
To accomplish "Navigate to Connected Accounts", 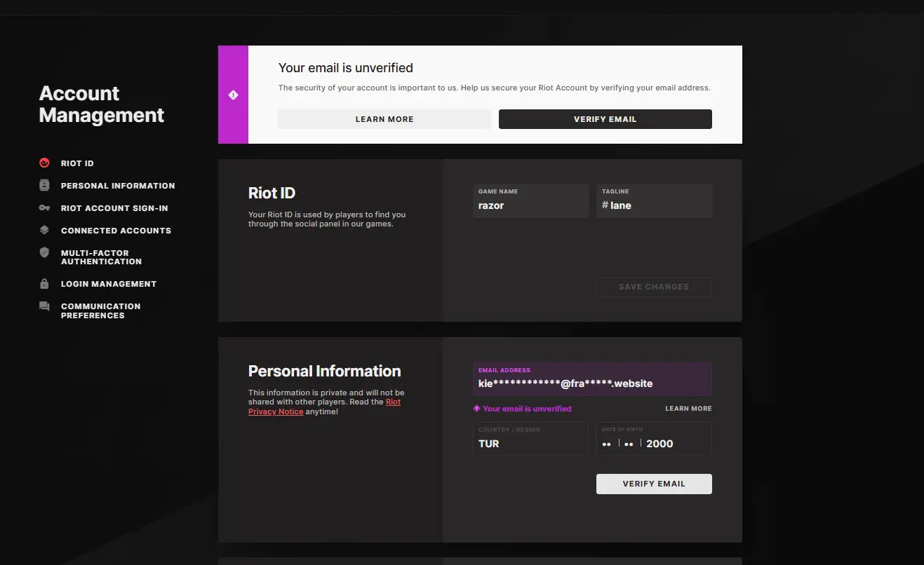I will [x=116, y=231].
